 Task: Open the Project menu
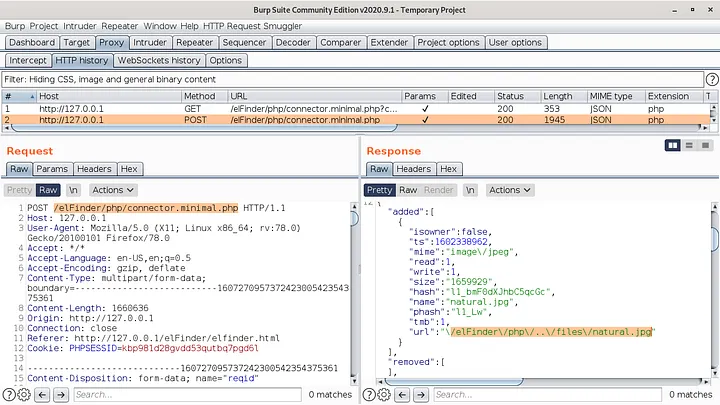44,26
